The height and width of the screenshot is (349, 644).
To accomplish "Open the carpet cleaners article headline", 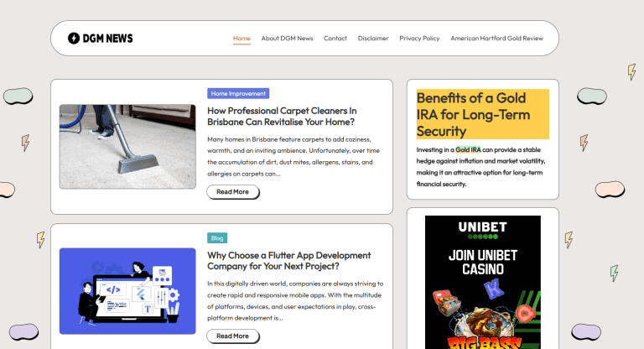I will coord(282,117).
